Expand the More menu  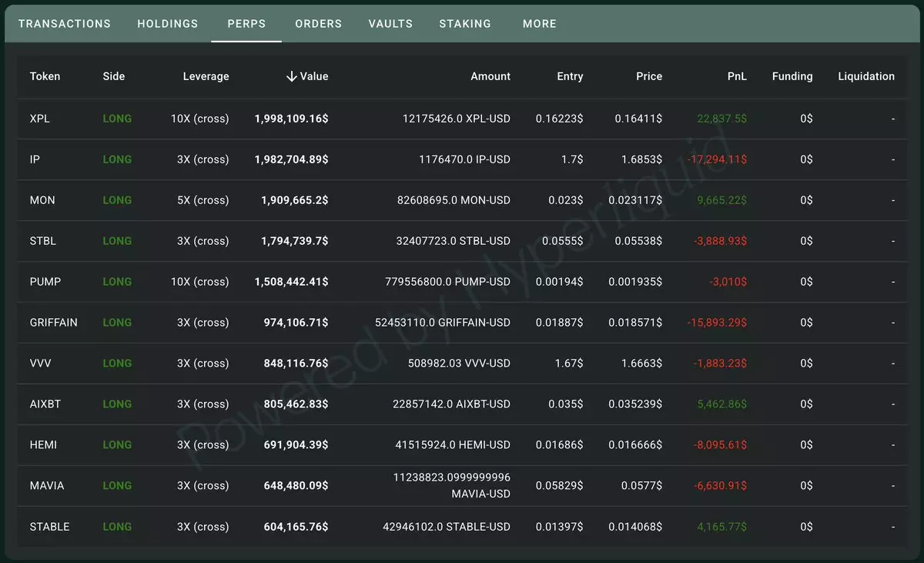pyautogui.click(x=539, y=24)
